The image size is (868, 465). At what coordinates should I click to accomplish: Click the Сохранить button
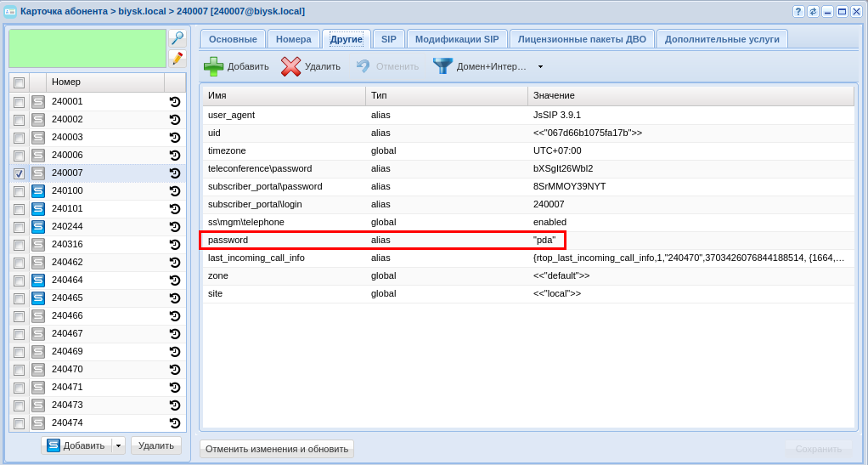point(818,449)
